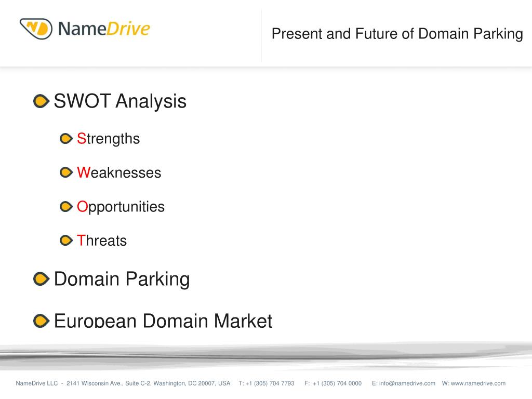Click the 'SWOT Analysis' heading
This screenshot has height=399, width=532.
pos(120,101)
